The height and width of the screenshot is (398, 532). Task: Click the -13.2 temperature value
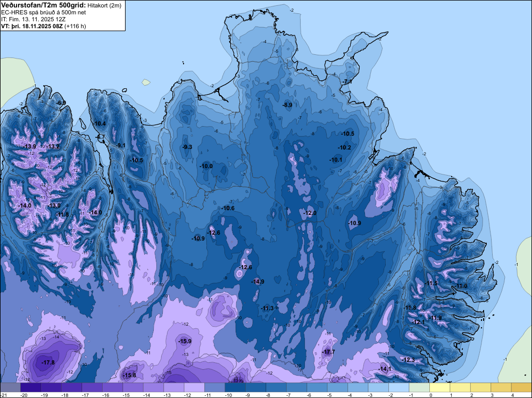coord(53,146)
